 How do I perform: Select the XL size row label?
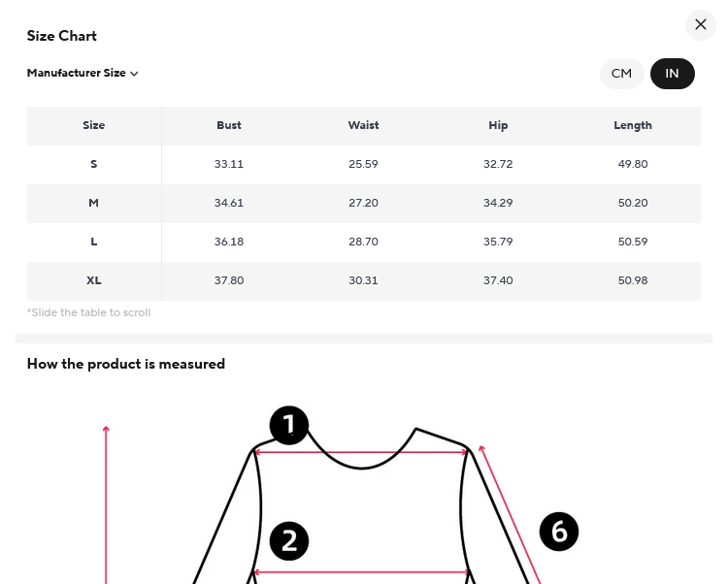[x=94, y=280]
